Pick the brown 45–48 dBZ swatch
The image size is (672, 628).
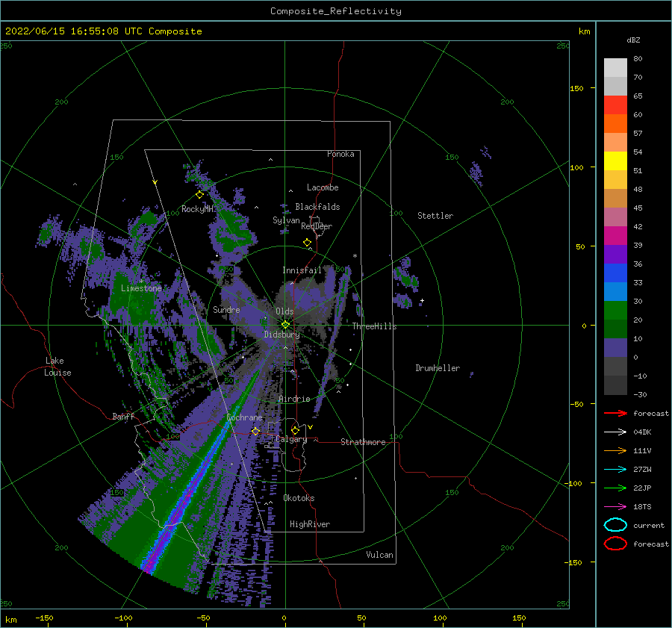[x=615, y=199]
